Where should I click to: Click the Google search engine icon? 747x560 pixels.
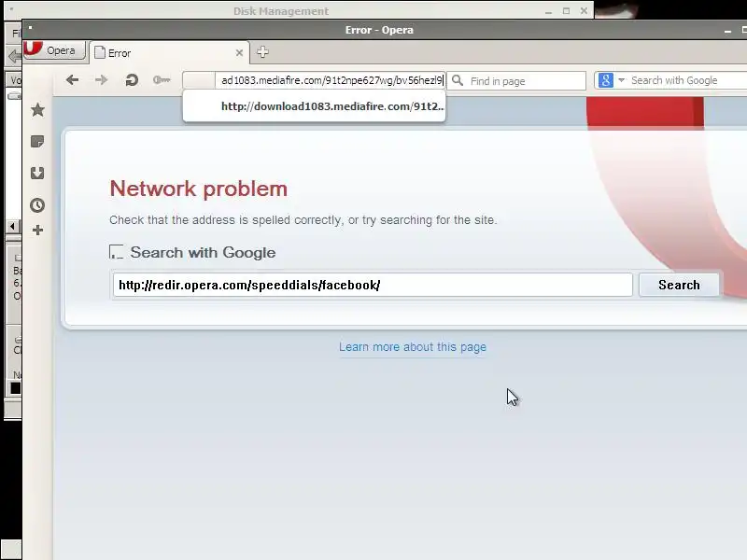605,80
